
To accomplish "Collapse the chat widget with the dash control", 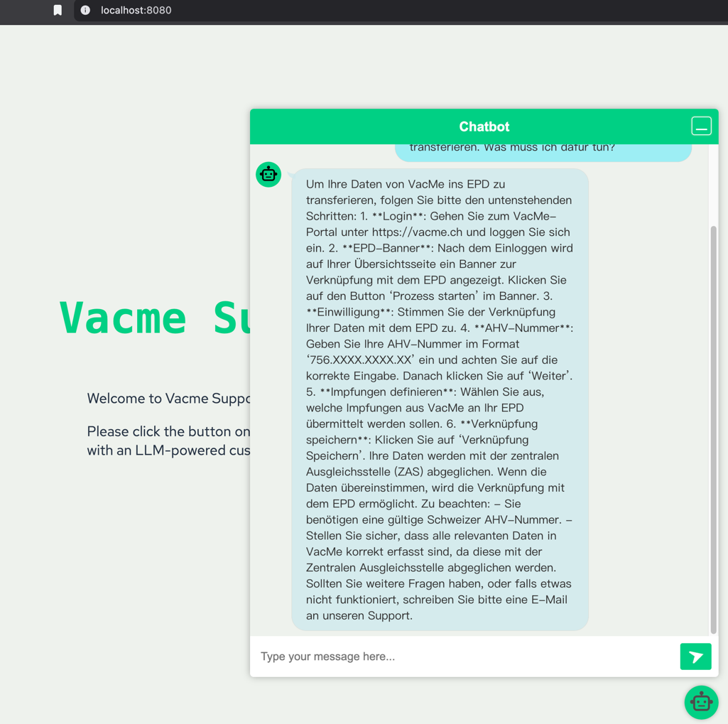I will point(702,126).
